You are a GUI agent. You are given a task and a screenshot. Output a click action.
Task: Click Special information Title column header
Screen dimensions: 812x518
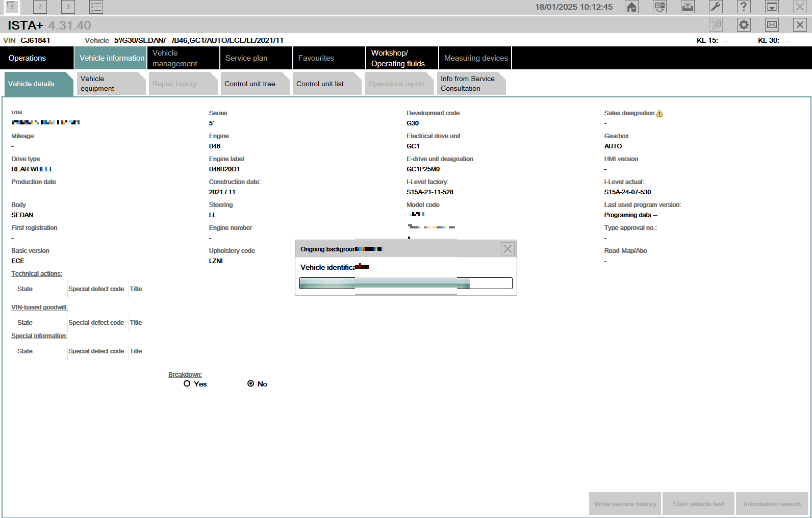[136, 351]
